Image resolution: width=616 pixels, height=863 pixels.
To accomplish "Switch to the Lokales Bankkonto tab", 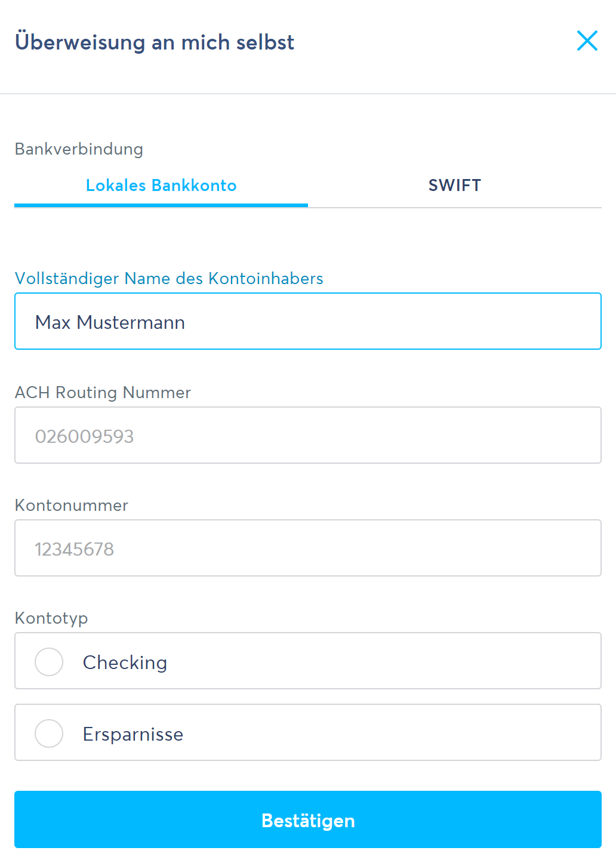I will (x=161, y=186).
